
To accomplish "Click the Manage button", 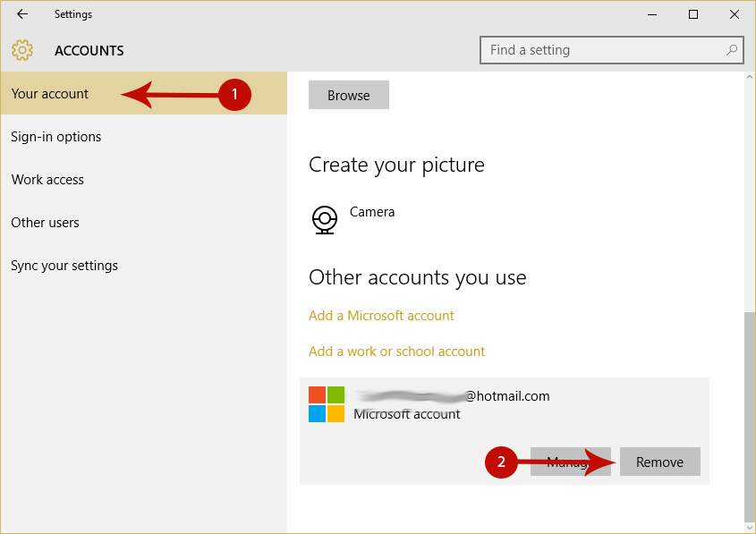I will pyautogui.click(x=571, y=462).
